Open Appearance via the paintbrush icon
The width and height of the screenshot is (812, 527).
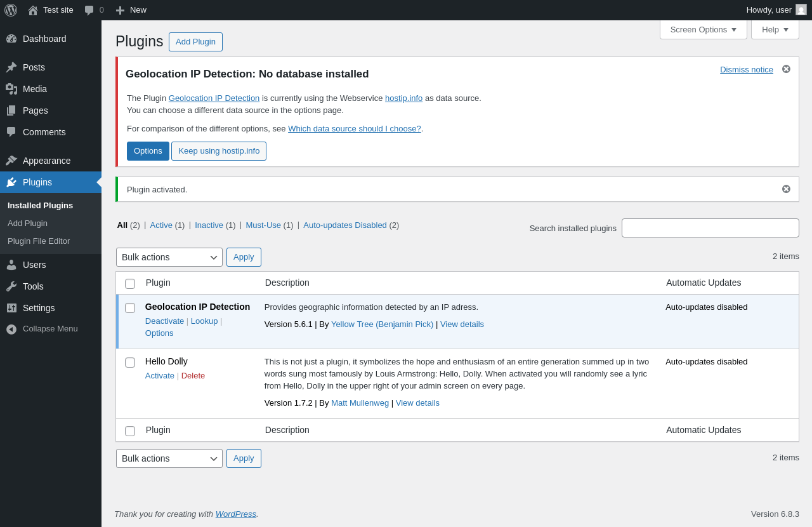point(11,161)
